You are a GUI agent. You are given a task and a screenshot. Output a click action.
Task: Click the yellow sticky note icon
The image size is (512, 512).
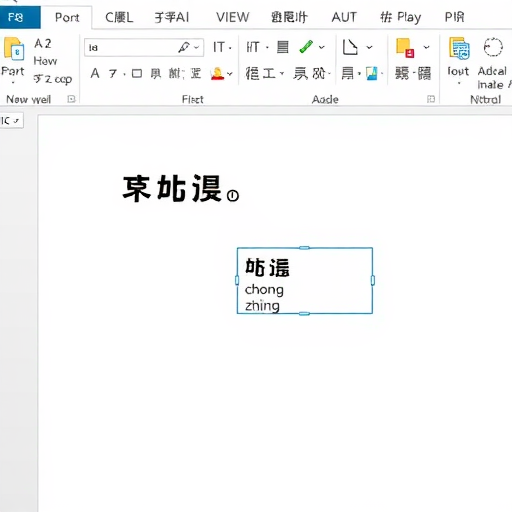[405, 48]
